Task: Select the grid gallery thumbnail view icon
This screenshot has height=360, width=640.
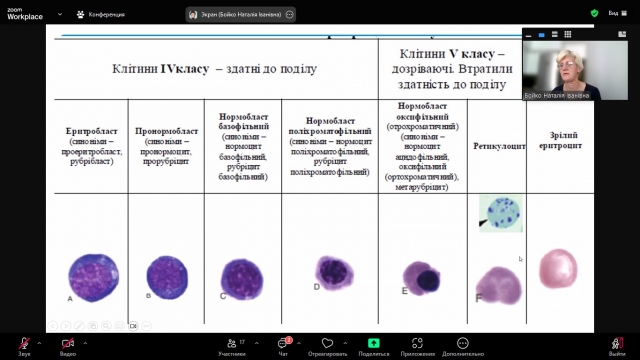Action: point(568,35)
